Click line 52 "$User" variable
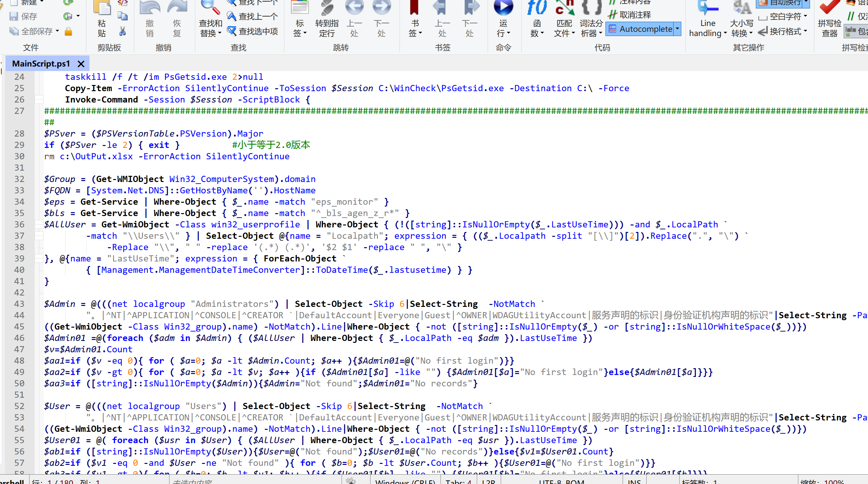 point(57,406)
